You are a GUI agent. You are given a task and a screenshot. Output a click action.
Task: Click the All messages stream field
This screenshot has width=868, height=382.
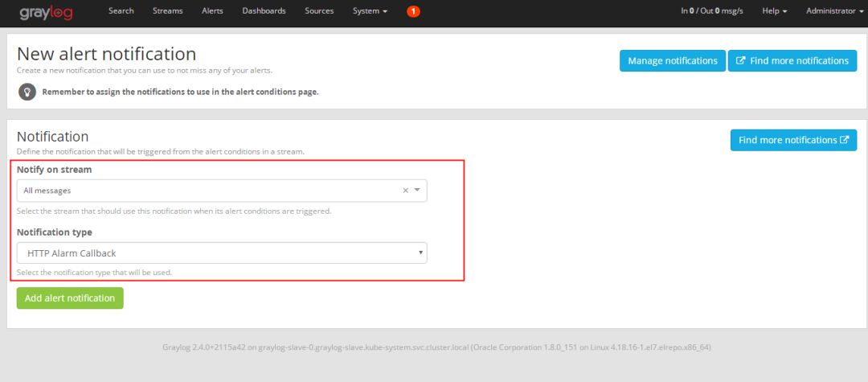[222, 191]
